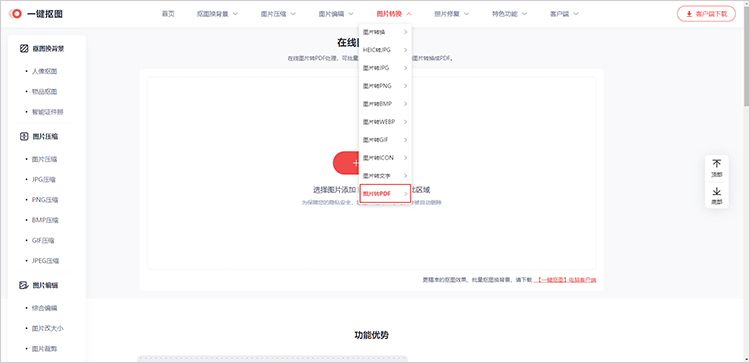Choose 图片转换 in the dropdown menu
750x363 pixels.
[385, 32]
